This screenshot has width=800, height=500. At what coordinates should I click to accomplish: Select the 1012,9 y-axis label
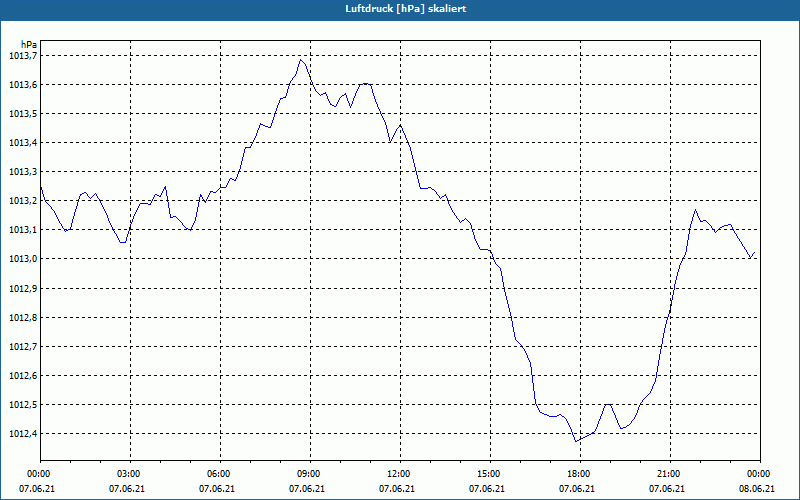tap(23, 288)
